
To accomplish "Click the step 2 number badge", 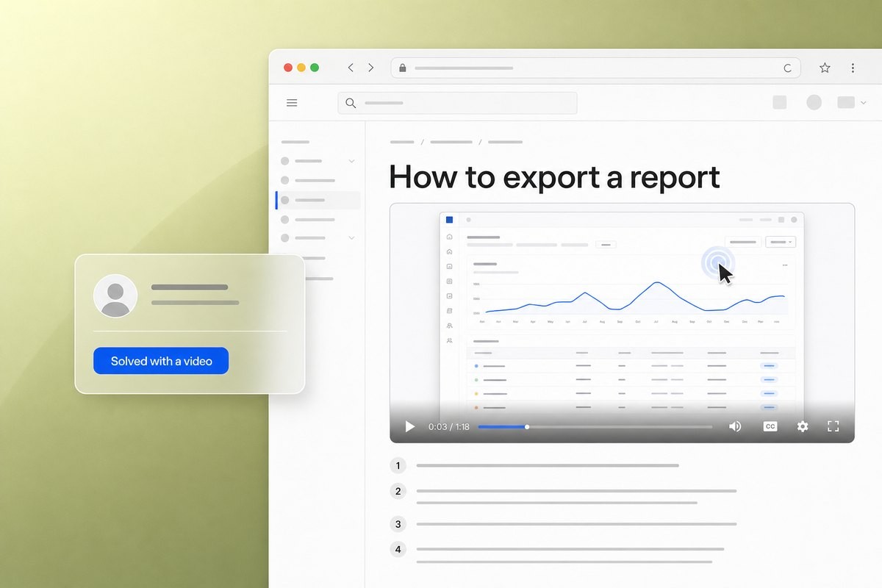I will (x=398, y=491).
